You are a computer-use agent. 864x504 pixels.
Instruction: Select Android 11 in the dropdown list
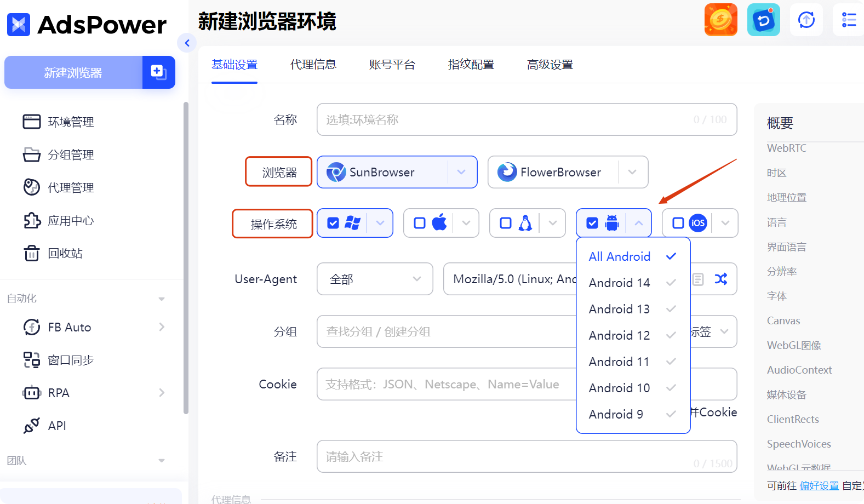point(633,362)
